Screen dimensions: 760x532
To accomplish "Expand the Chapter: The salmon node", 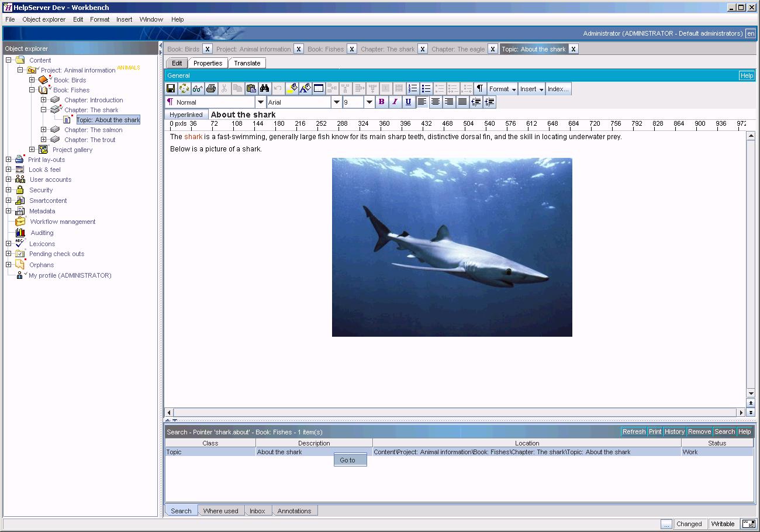I will [x=44, y=130].
